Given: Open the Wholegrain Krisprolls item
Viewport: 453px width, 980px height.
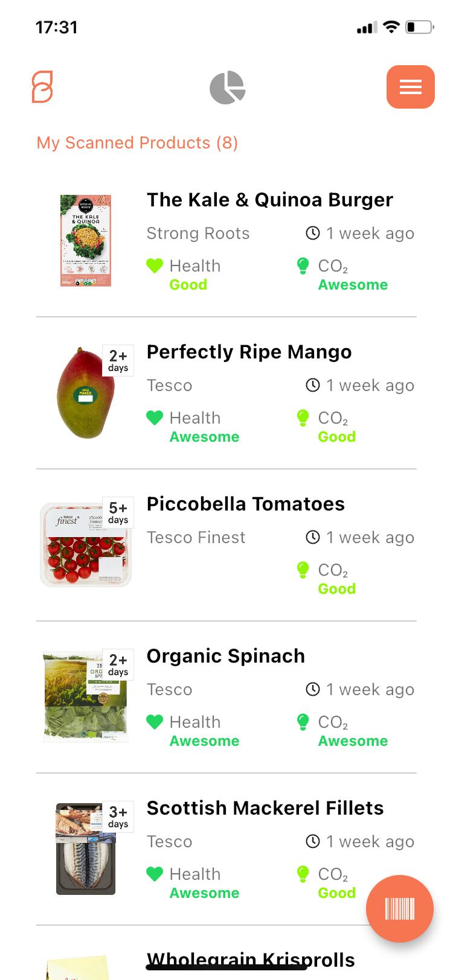Looking at the screenshot, I should tap(250, 958).
